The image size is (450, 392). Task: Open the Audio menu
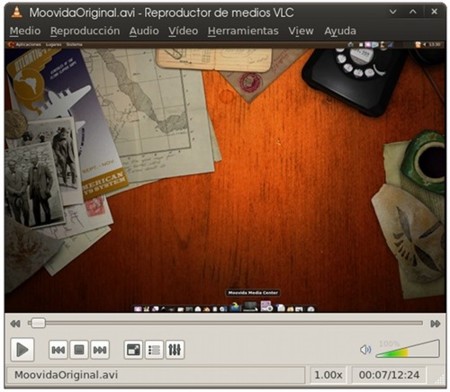coord(144,31)
